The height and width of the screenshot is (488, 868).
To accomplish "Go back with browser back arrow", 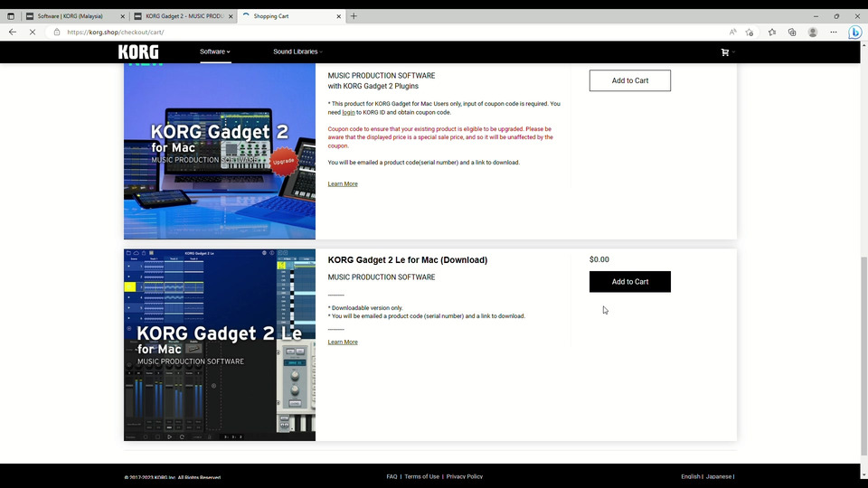I will (x=13, y=33).
